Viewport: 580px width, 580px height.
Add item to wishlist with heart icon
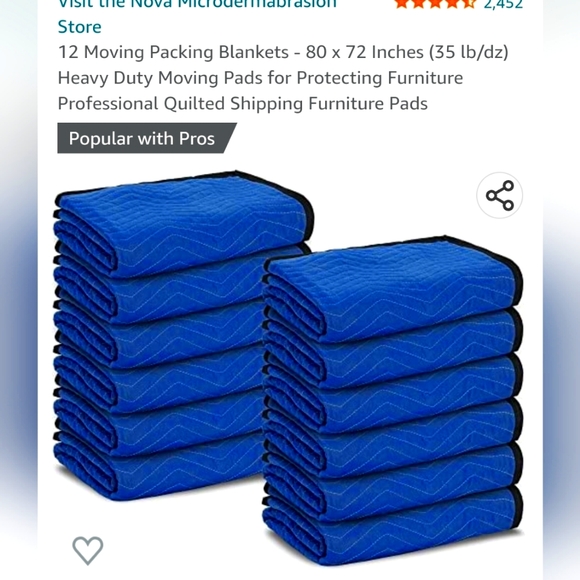coord(88,550)
